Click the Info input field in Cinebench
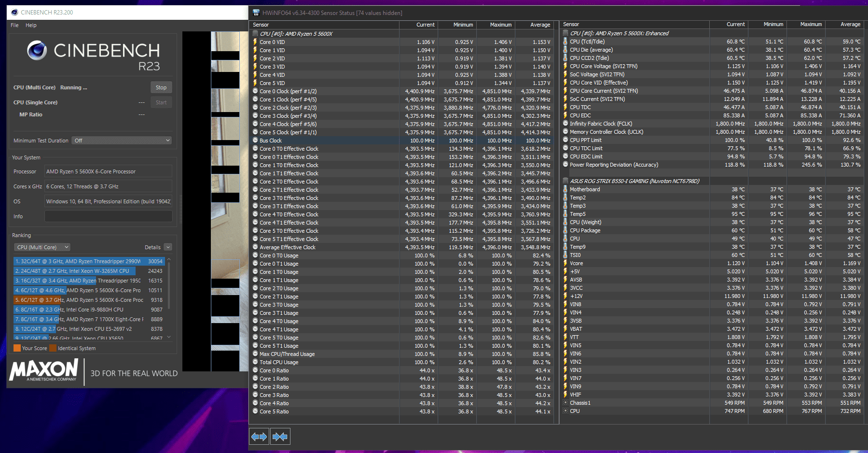 click(109, 216)
